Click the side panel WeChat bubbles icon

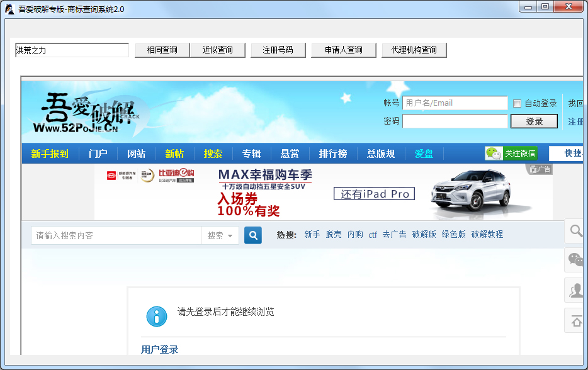click(576, 259)
